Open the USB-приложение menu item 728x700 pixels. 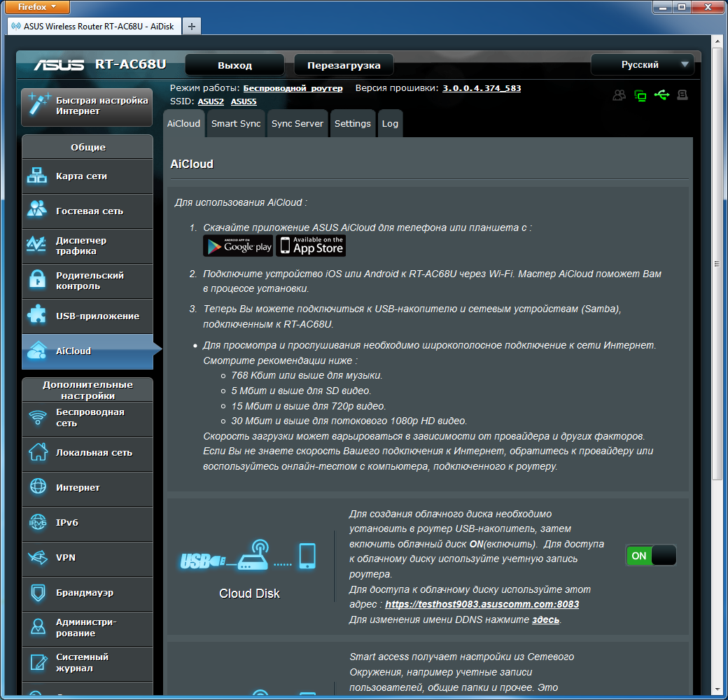click(87, 316)
